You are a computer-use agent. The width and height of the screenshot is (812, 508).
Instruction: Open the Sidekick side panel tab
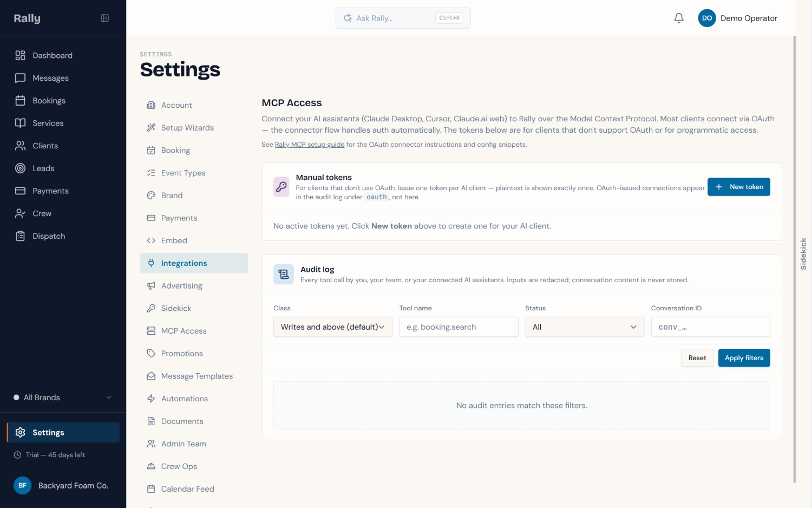[803, 253]
